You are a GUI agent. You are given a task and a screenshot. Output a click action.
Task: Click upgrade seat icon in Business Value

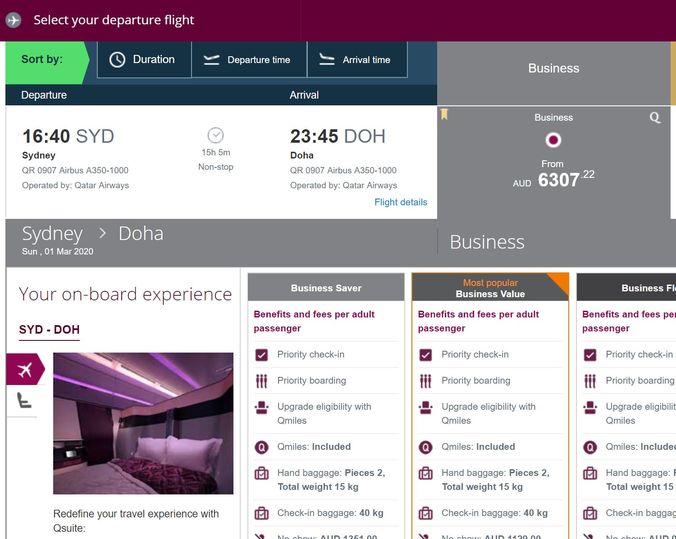pyautogui.click(x=426, y=407)
